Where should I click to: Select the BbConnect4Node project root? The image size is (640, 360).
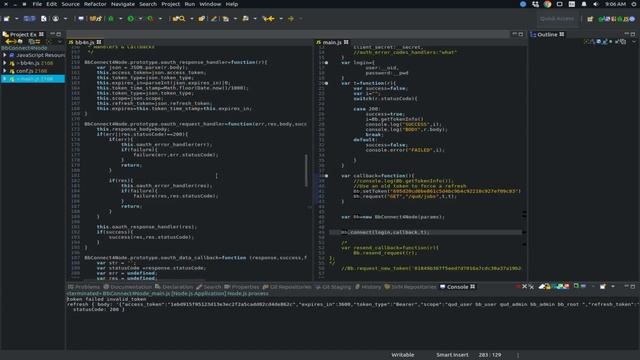(x=24, y=48)
